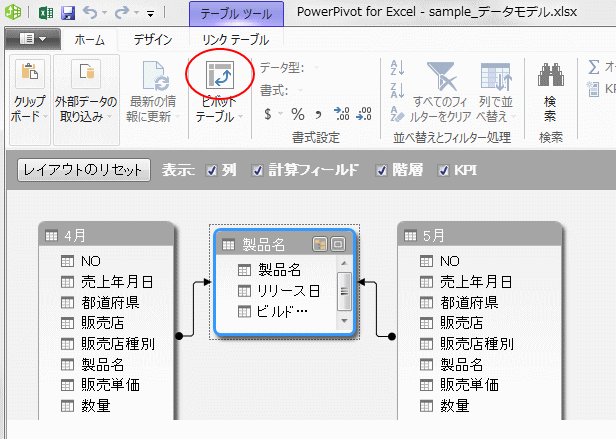Create hierarchy in 製品名 table
The image size is (616, 439).
coord(320,244)
